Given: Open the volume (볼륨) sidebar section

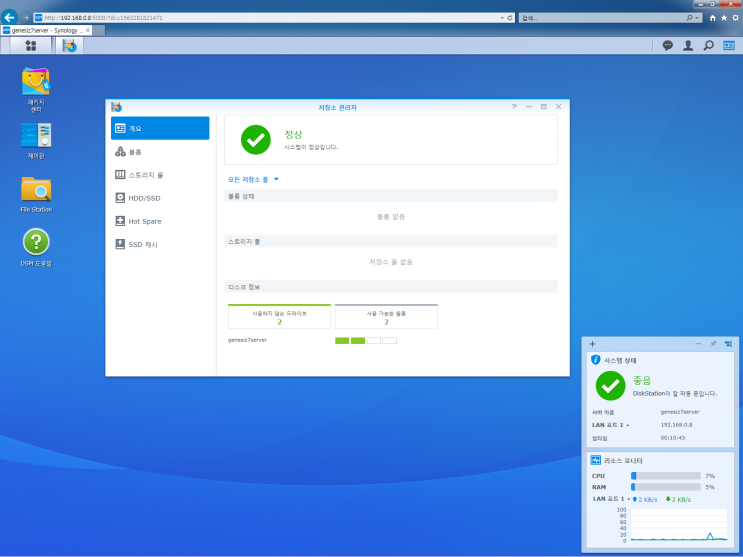Looking at the screenshot, I should click(x=160, y=152).
